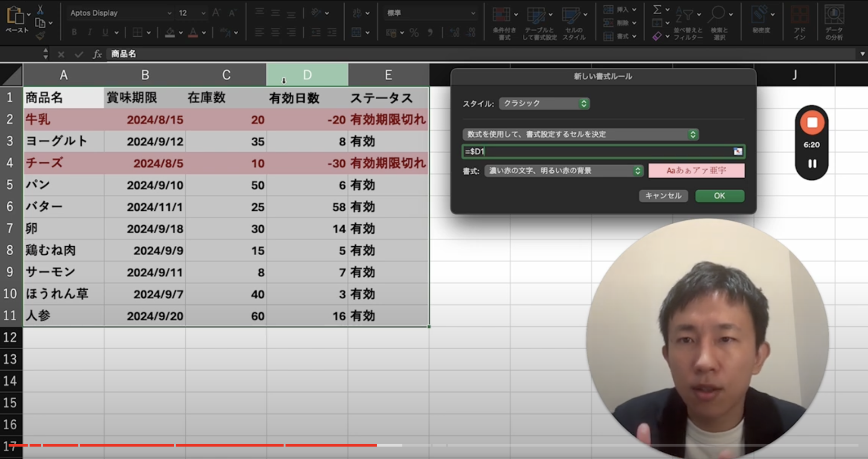Click the Data Analysis (データの分析) icon
Screen dimensions: 868x459
pos(834,16)
